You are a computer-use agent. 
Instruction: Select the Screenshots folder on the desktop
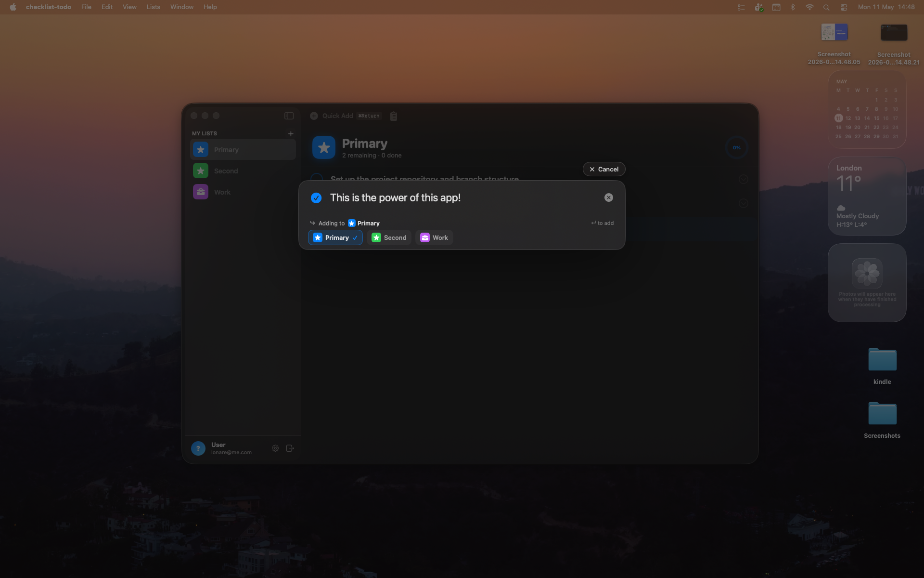[882, 420]
